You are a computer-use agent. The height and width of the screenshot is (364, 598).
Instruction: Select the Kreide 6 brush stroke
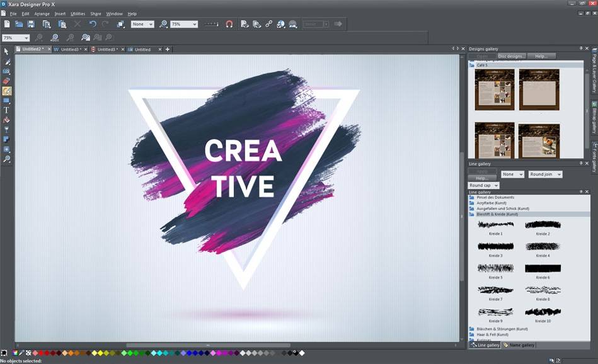pos(542,270)
